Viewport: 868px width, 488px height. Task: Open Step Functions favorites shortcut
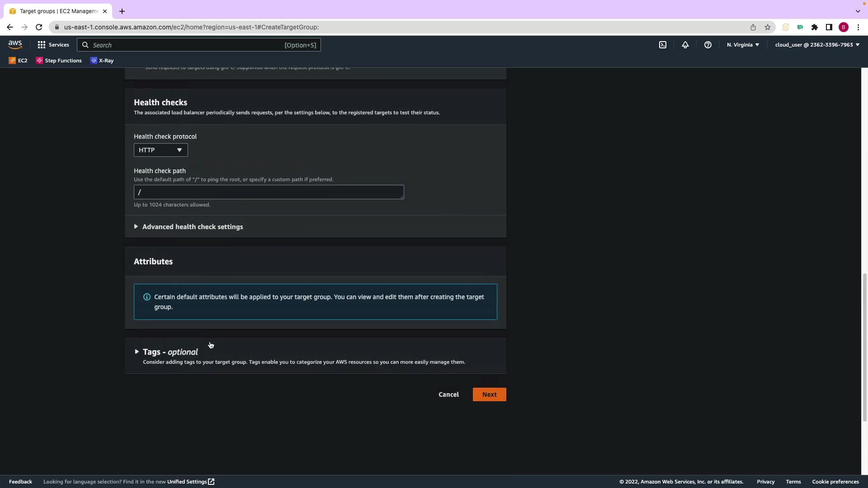click(59, 61)
